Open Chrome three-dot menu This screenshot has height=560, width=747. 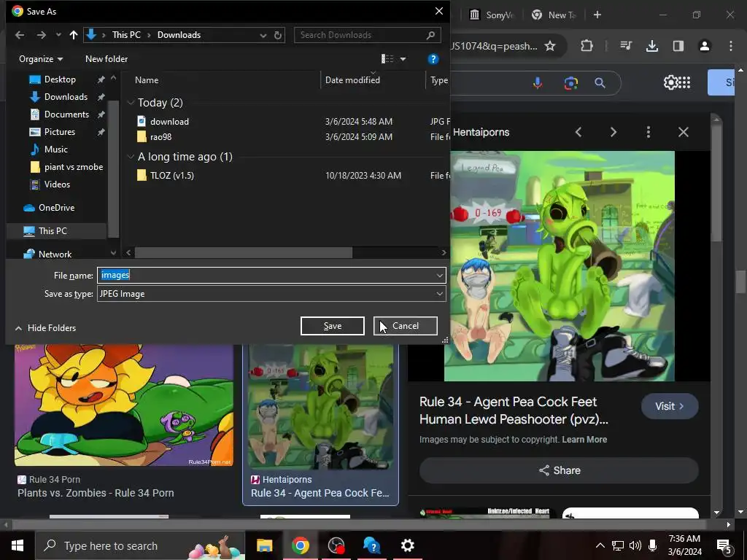[731, 46]
